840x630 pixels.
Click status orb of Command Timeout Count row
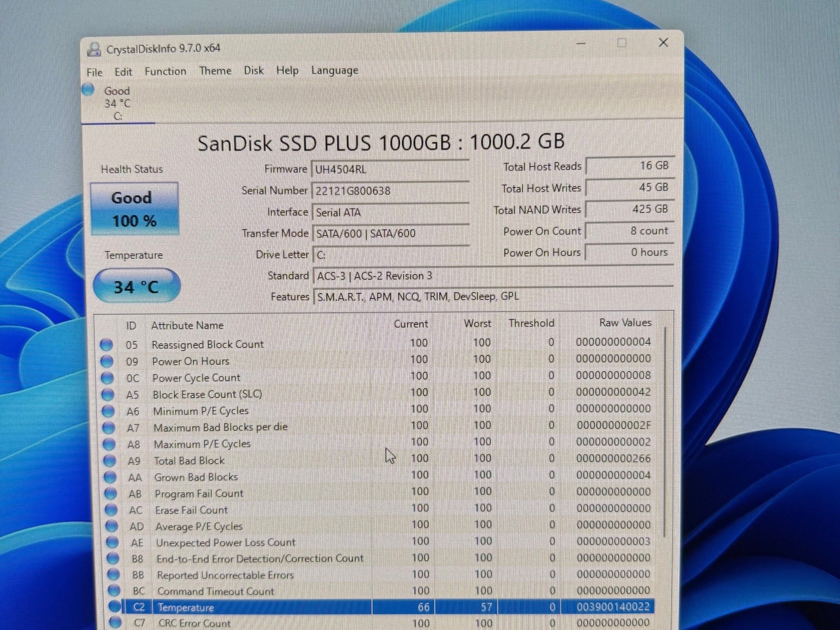[x=114, y=591]
